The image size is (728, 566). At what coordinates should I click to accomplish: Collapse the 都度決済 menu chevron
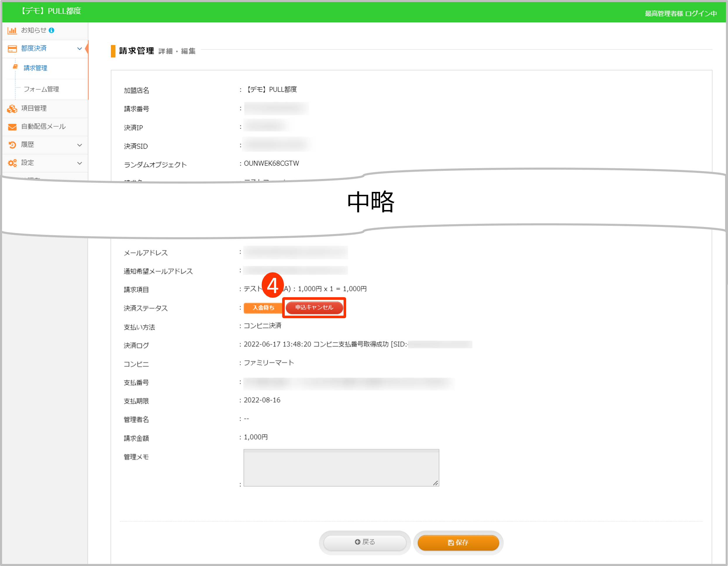pos(79,49)
